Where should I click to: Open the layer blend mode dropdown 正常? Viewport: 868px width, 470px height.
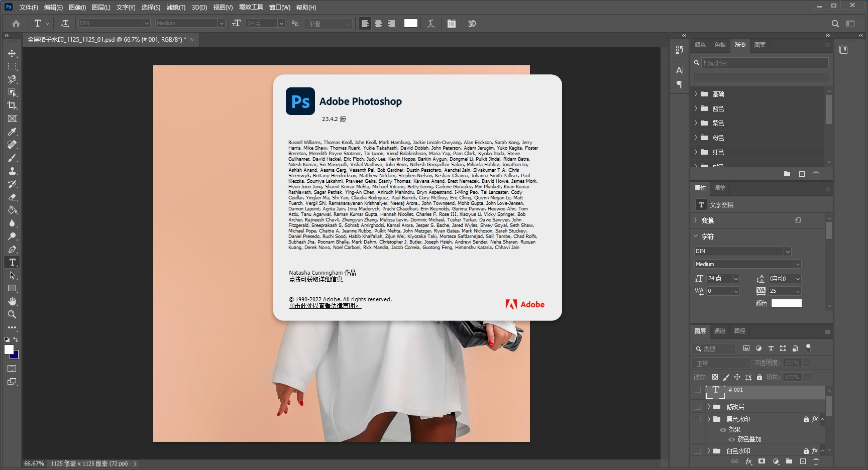click(721, 363)
